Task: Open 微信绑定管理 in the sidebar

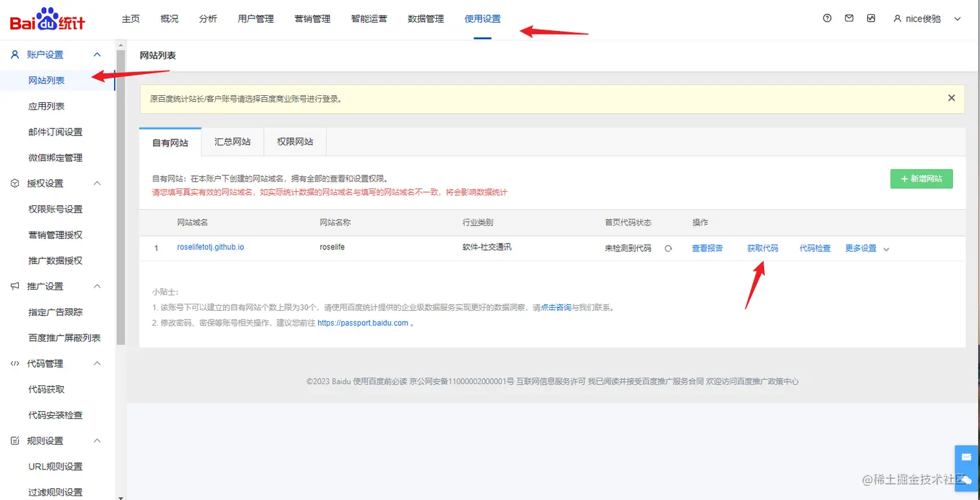Action: click(56, 158)
